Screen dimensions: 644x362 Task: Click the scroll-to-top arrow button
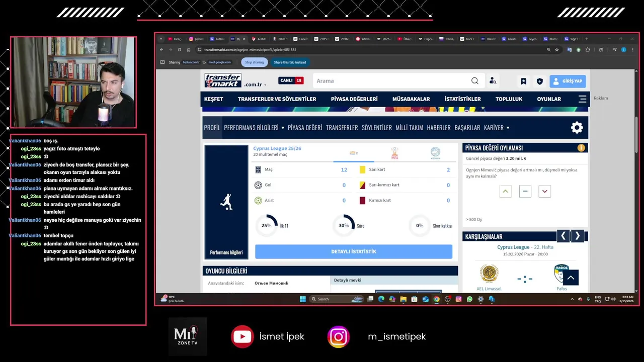tap(571, 277)
